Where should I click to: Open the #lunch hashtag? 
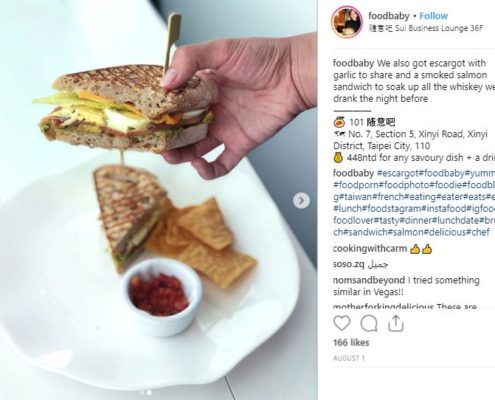pyautogui.click(x=348, y=209)
